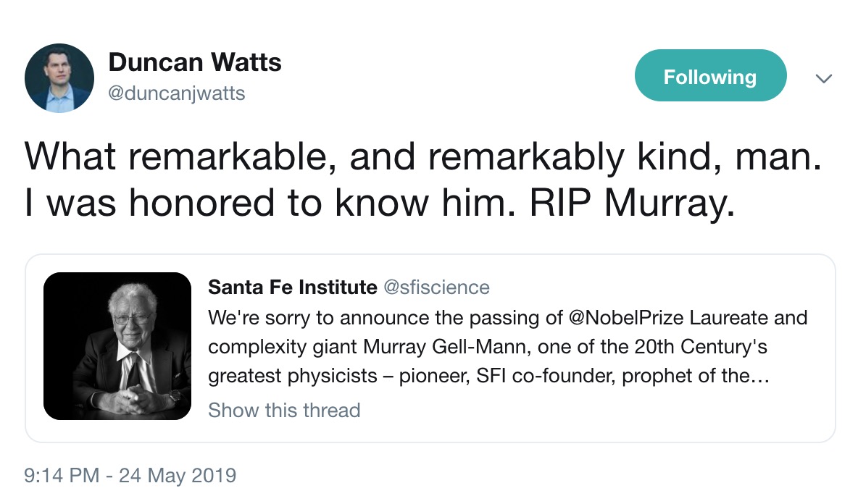Open the Duncan Watts display name

pyautogui.click(x=195, y=63)
